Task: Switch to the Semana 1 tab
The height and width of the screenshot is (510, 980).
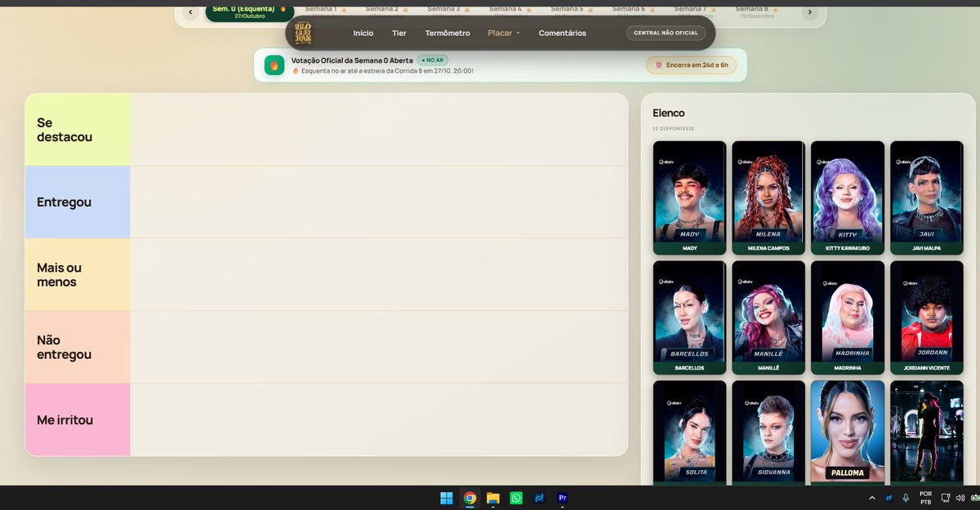Action: (x=325, y=11)
